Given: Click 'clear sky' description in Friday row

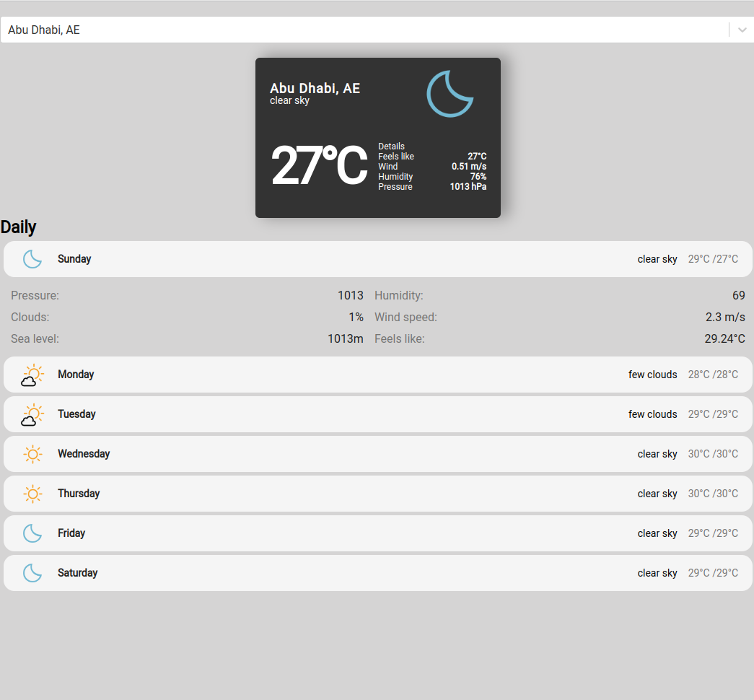Looking at the screenshot, I should pos(657,533).
